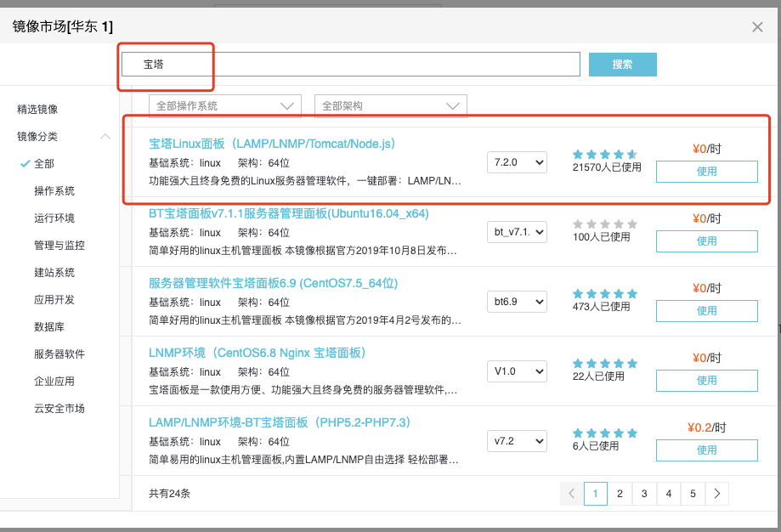Viewport: 781px width, 532px height.
Task: Click star rating of 21570人已使用 image
Action: pos(605,155)
